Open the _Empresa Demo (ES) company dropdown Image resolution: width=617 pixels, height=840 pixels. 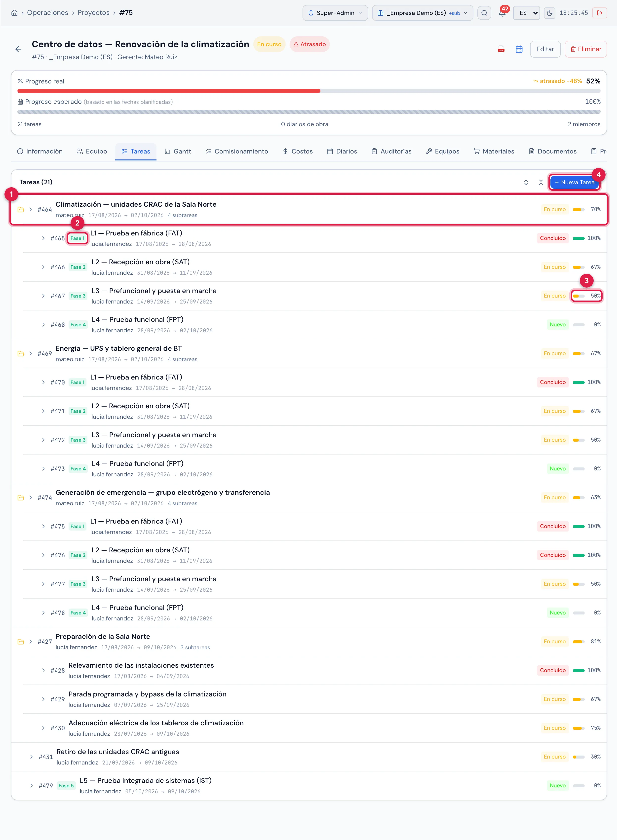pos(423,13)
